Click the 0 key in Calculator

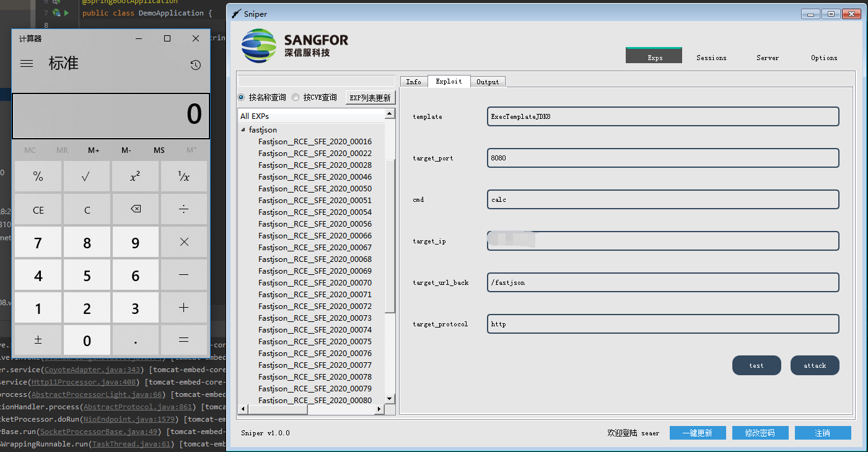(87, 340)
